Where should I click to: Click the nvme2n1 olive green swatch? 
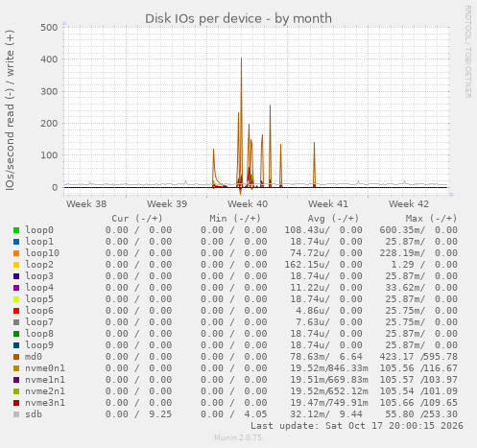coord(16,391)
